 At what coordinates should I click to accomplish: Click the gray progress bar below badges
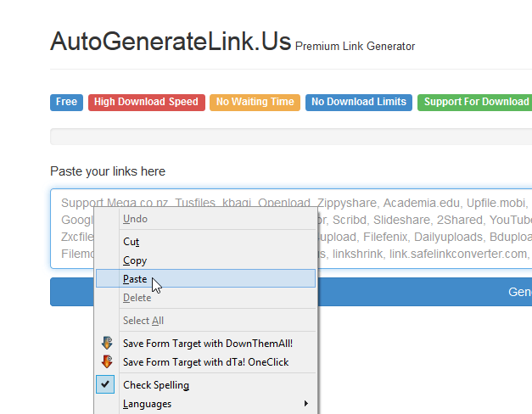291,137
